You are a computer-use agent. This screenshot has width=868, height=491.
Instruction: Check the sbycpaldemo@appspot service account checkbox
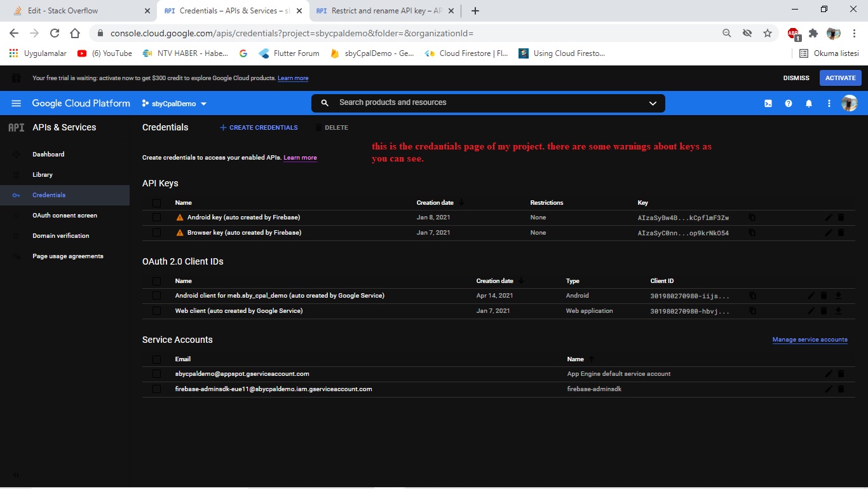[x=156, y=374]
